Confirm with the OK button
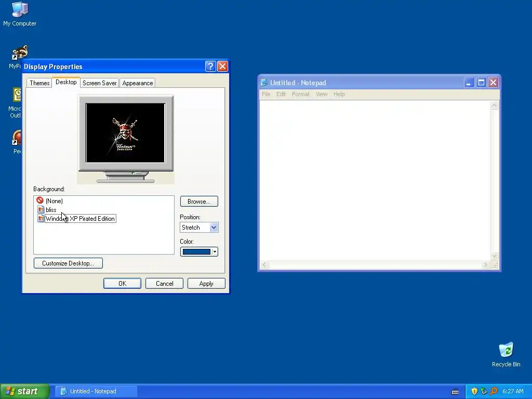This screenshot has width=532, height=399. [x=122, y=284]
